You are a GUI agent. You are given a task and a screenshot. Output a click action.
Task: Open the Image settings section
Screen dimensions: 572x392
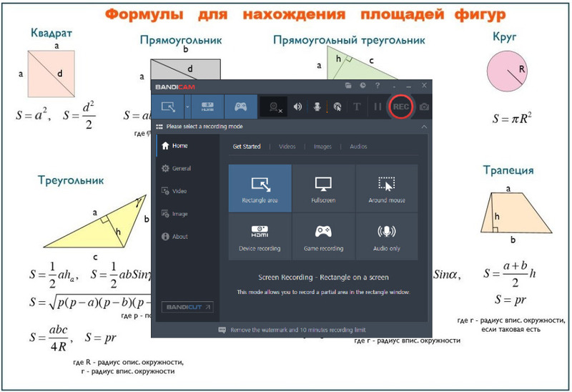click(x=188, y=214)
